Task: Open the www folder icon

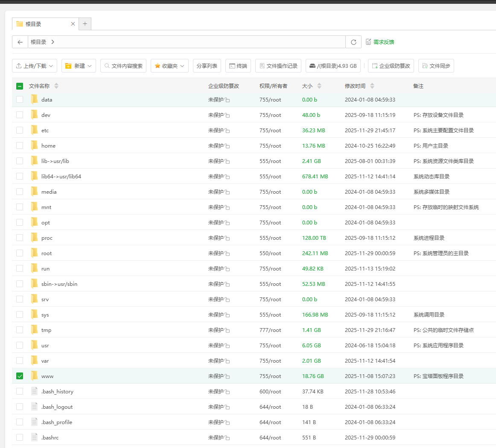Action: click(x=35, y=376)
